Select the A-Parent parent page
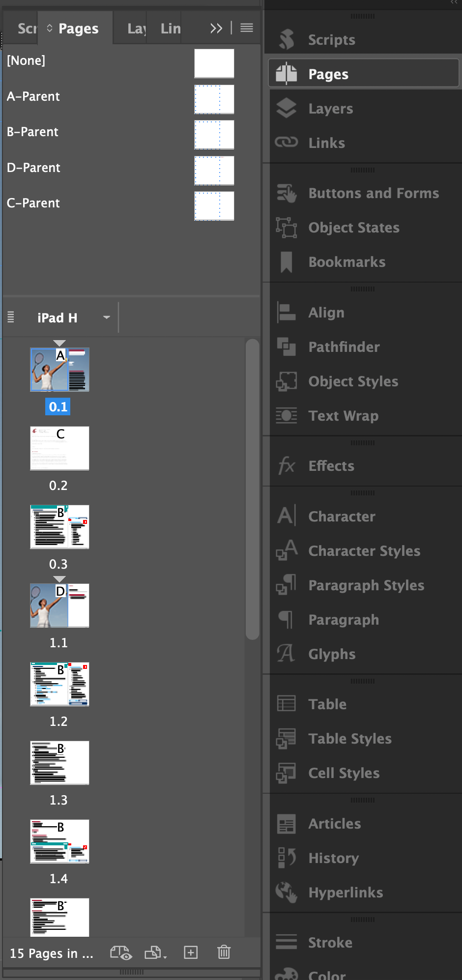 [x=33, y=96]
